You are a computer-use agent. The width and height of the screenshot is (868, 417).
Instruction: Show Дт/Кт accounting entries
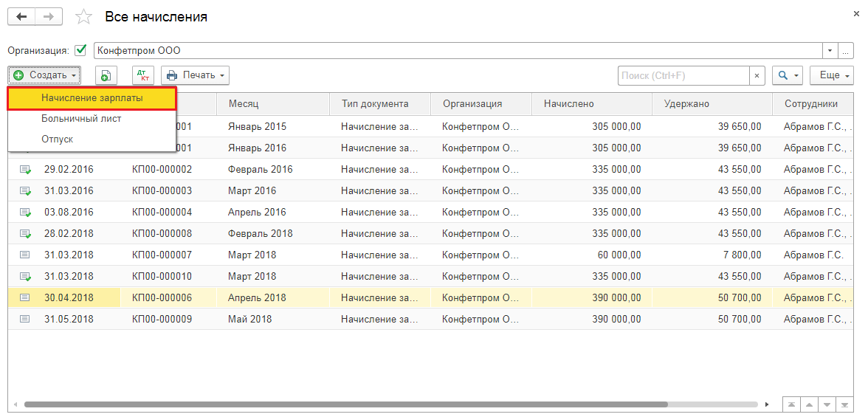coord(143,75)
